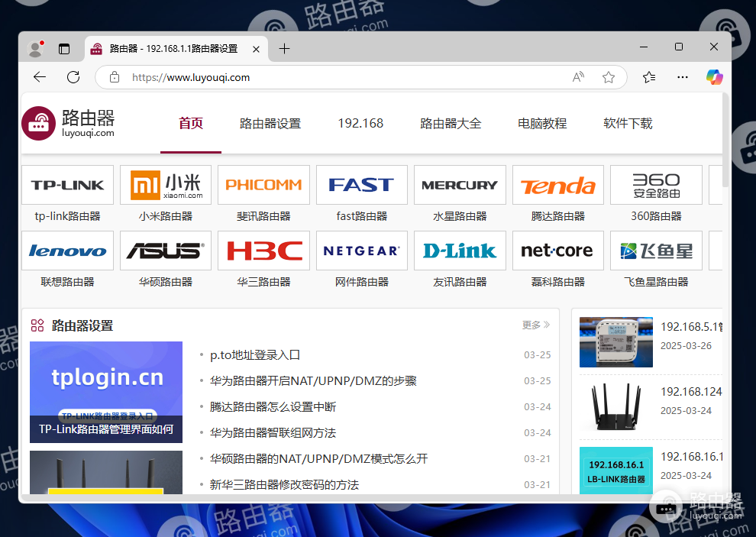
Task: Click the 路由器 luyouqi.com site logo
Action: tap(68, 124)
